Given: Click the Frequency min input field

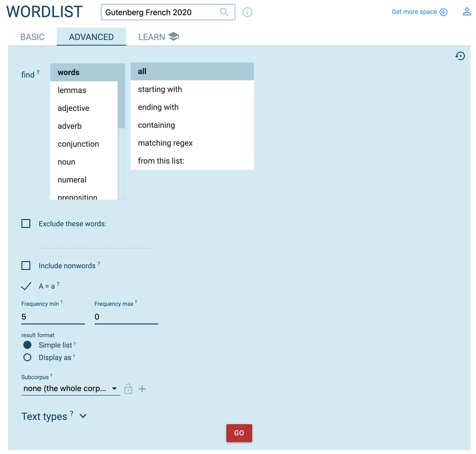Looking at the screenshot, I should click(53, 317).
